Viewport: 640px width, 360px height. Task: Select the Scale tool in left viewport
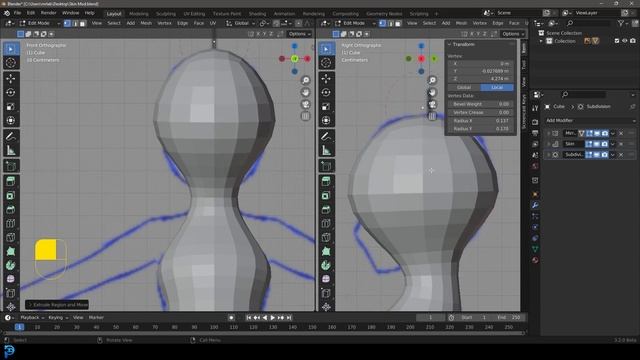pos(11,107)
